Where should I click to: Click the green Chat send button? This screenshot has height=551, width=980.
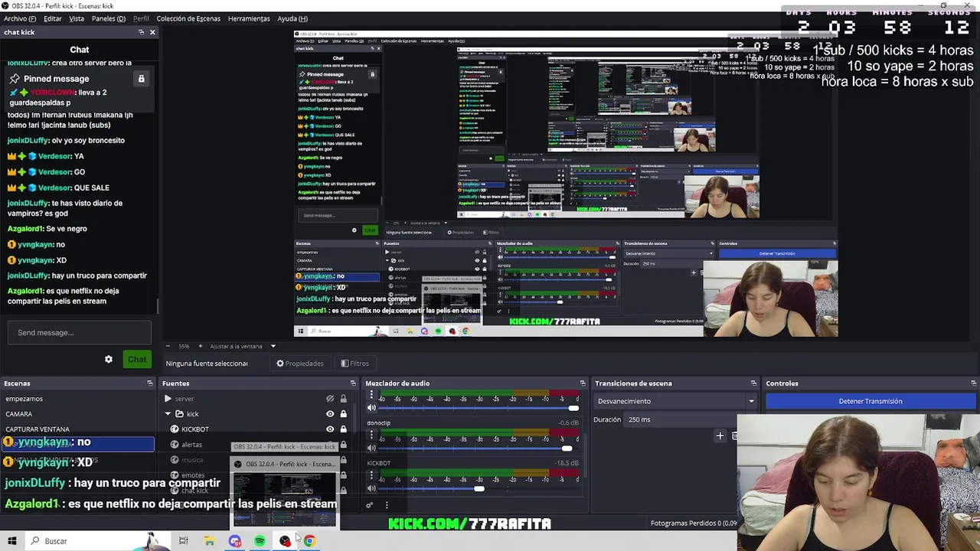(137, 360)
